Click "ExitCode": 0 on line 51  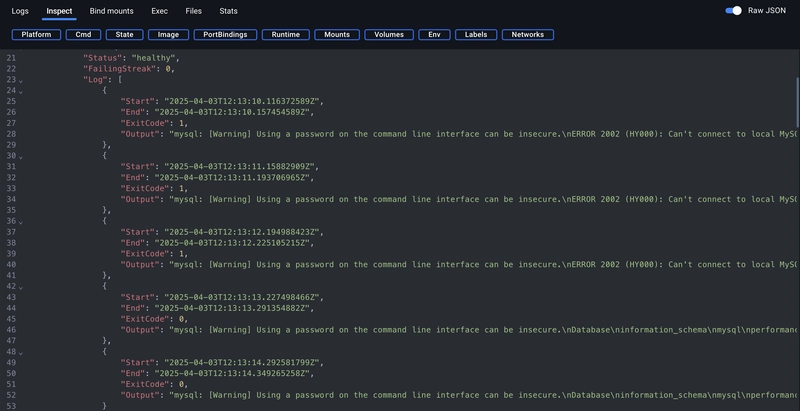(x=154, y=384)
